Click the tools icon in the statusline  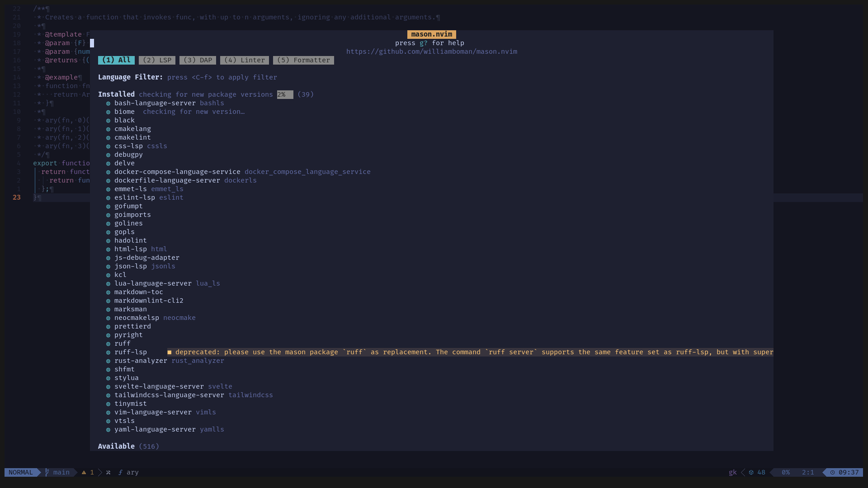(108, 472)
